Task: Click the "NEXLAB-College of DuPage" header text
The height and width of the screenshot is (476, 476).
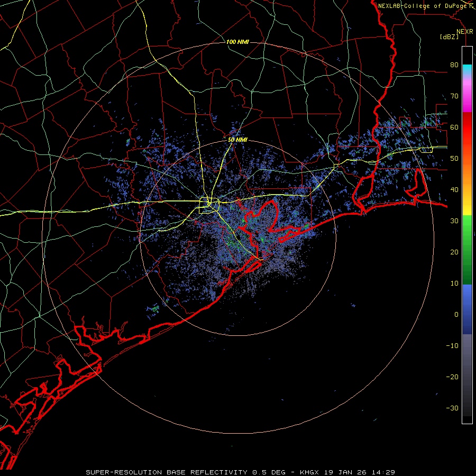Action: click(422, 6)
